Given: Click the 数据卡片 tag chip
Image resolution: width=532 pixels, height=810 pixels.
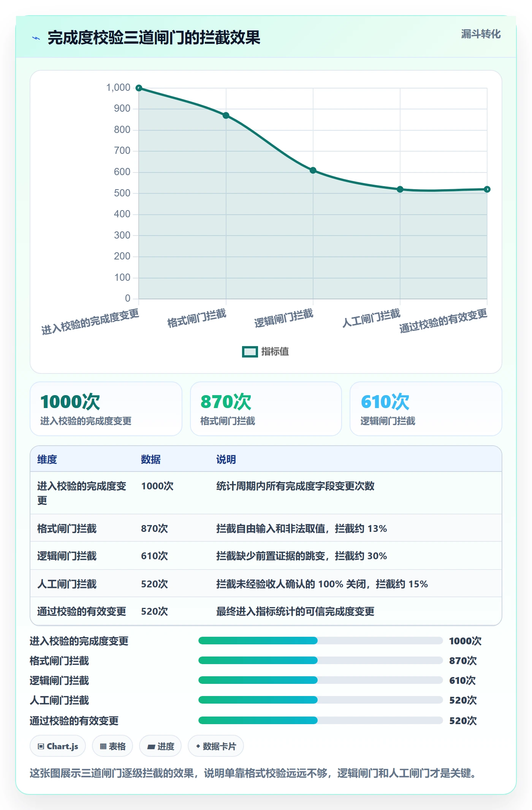Looking at the screenshot, I should [x=216, y=746].
